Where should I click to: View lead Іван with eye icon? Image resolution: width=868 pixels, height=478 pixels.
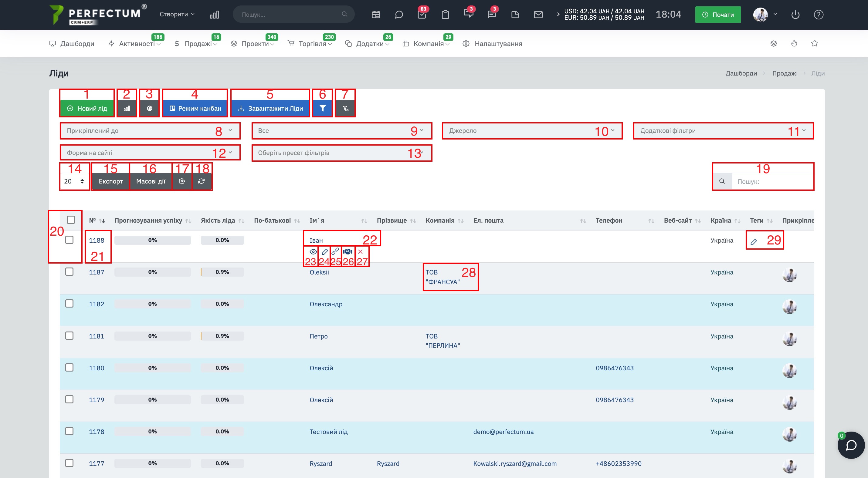coord(313,251)
